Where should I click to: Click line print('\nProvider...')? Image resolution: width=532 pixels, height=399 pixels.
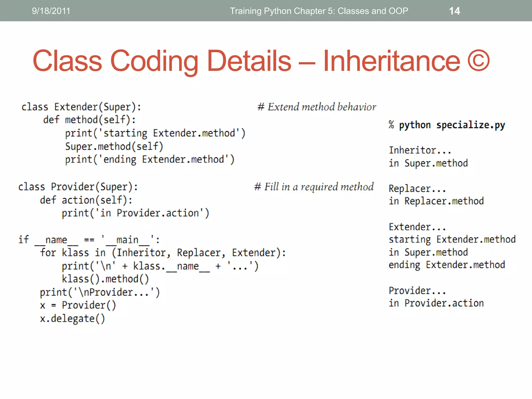[x=100, y=292]
